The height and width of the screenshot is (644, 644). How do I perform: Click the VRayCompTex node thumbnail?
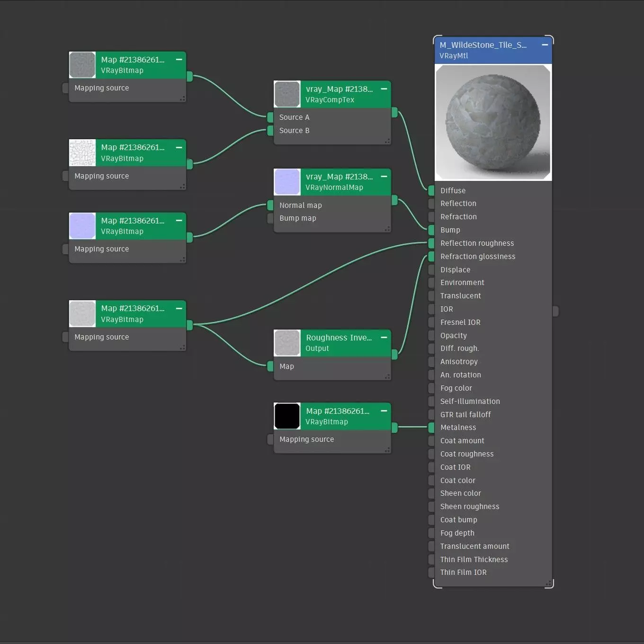287,94
